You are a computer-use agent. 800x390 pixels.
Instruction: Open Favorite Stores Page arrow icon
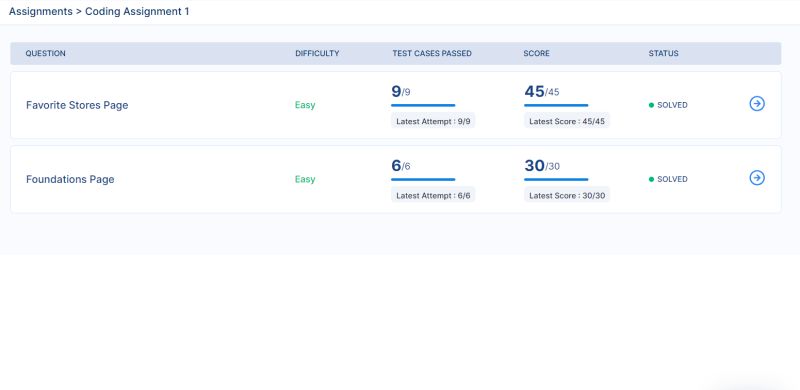coord(757,104)
